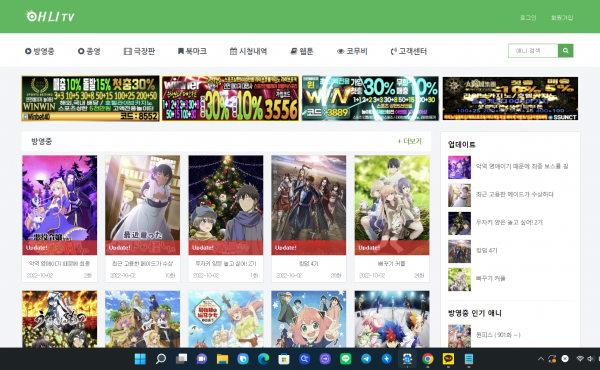Show hidden system tray icons chevron
The image size is (600, 370).
tap(541, 359)
